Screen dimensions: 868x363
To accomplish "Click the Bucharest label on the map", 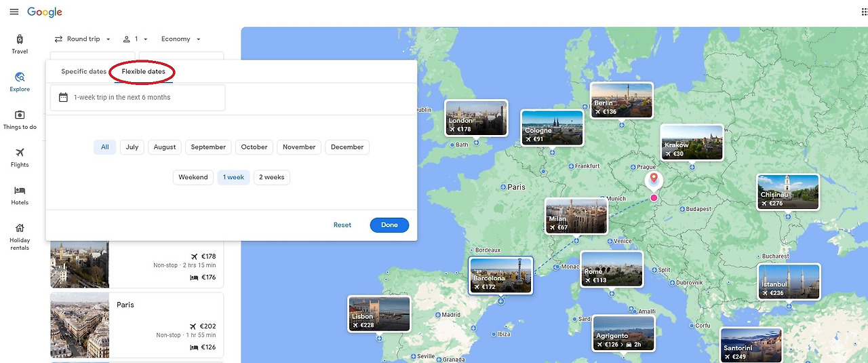I will [775, 256].
